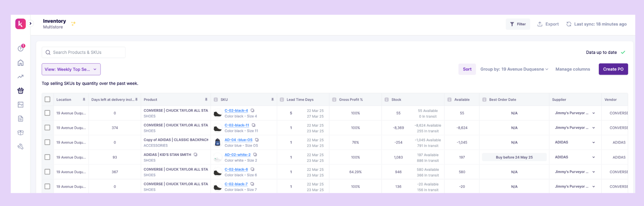Toggle the select-all checkbox in table header

tap(47, 99)
